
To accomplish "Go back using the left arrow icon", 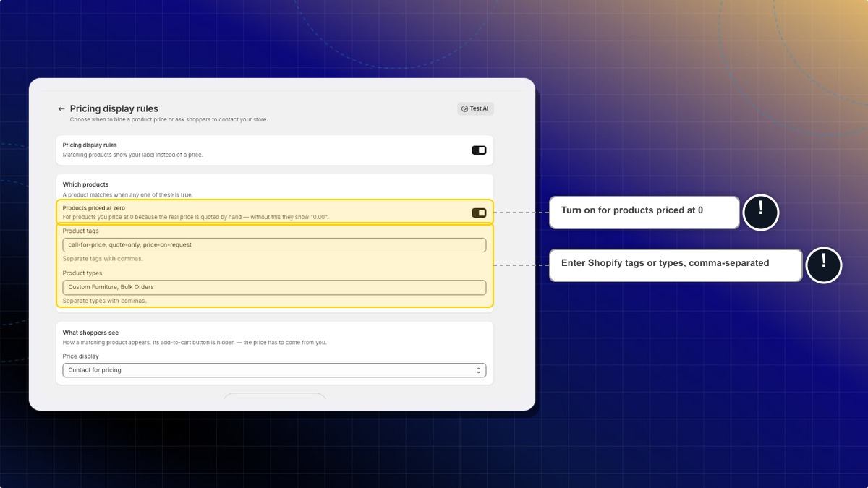I will pos(61,109).
